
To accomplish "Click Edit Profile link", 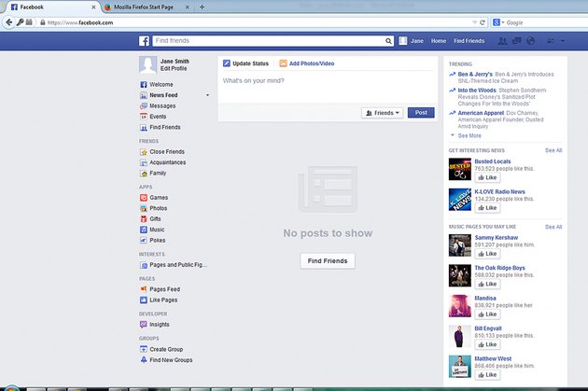I will (174, 69).
